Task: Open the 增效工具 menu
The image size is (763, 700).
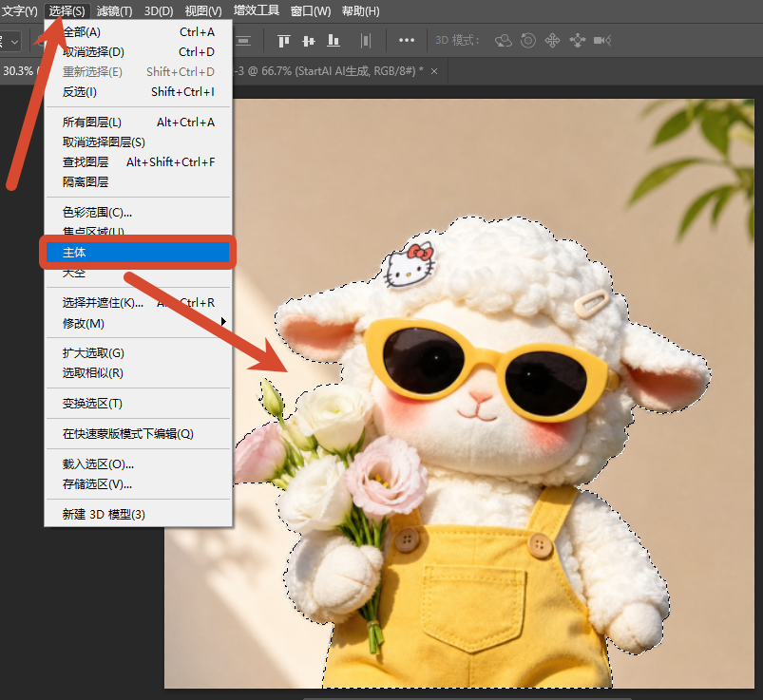Action: tap(256, 10)
